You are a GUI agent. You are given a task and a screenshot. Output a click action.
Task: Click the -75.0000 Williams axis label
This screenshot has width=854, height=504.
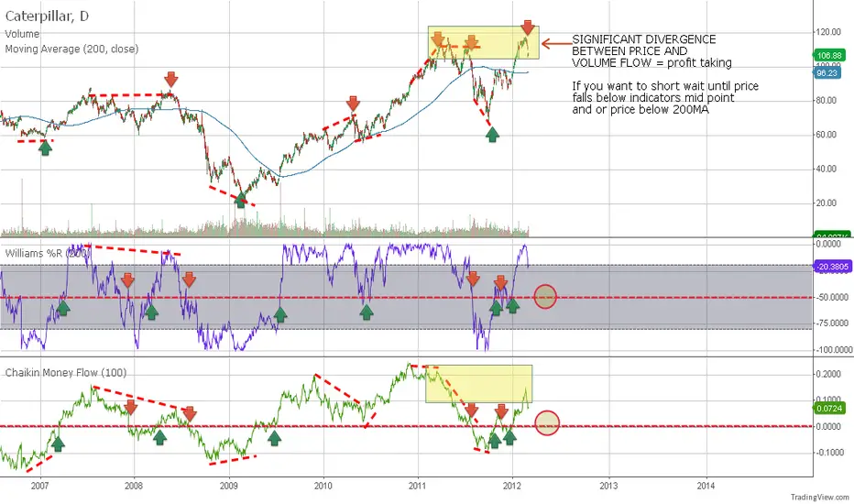(x=832, y=323)
